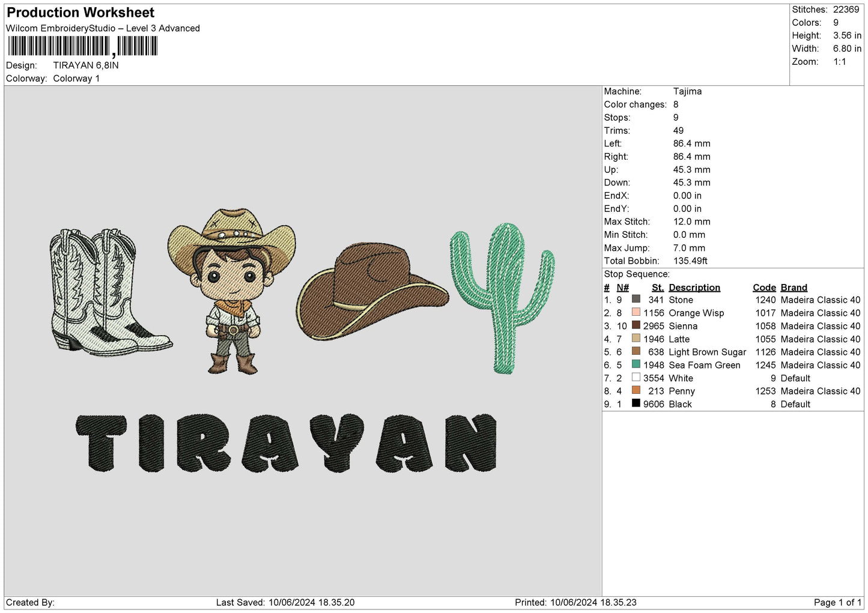This screenshot has height=613, width=868.
Task: Click the Sea Foam Green description text
Action: pyautogui.click(x=705, y=365)
